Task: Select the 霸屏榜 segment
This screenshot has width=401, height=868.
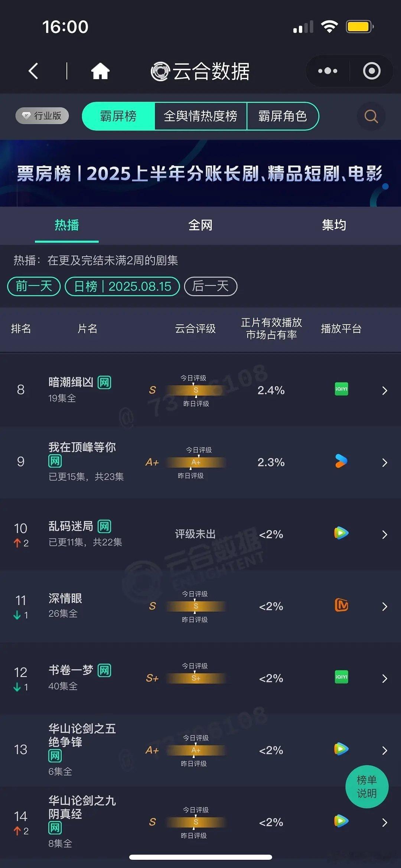Action: pos(118,116)
